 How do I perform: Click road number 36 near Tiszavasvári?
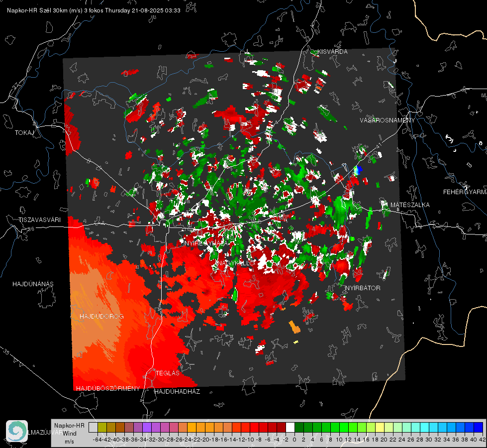31,229
